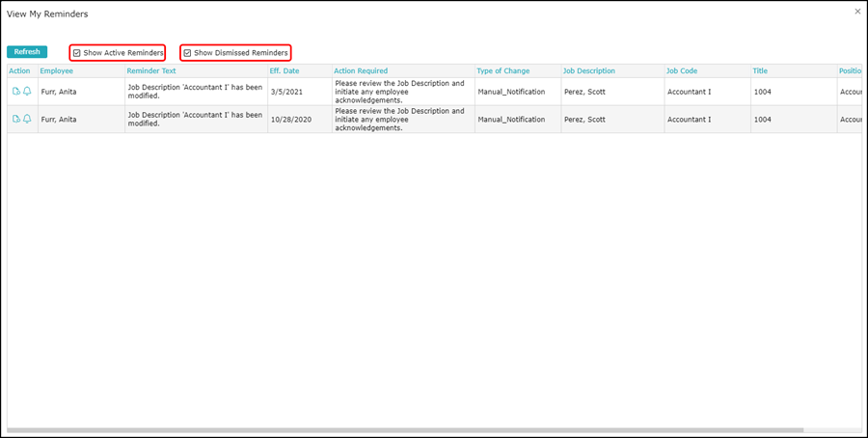Sort by the Job Code column header
868x438 pixels.
682,71
